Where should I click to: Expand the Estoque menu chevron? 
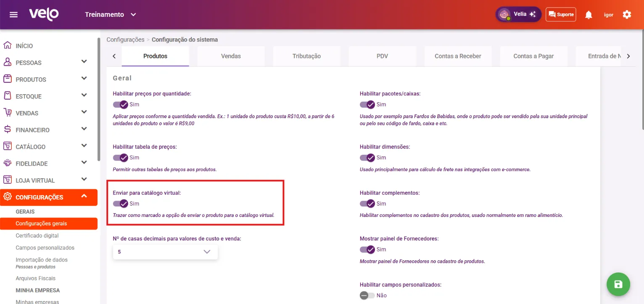pyautogui.click(x=84, y=95)
